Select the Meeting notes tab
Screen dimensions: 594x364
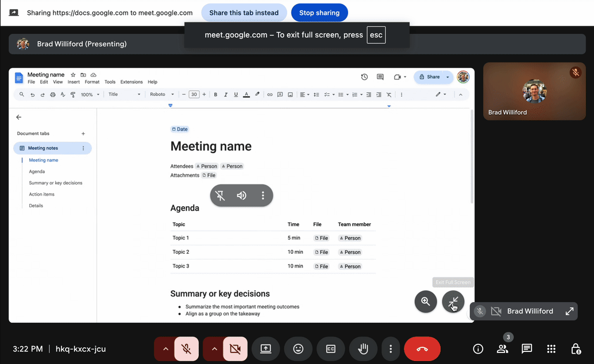pyautogui.click(x=52, y=148)
